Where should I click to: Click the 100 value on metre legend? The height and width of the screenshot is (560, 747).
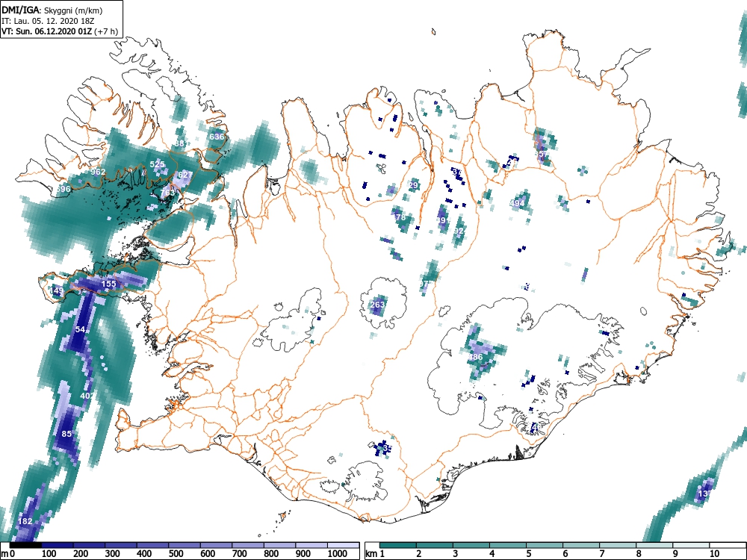(49, 554)
